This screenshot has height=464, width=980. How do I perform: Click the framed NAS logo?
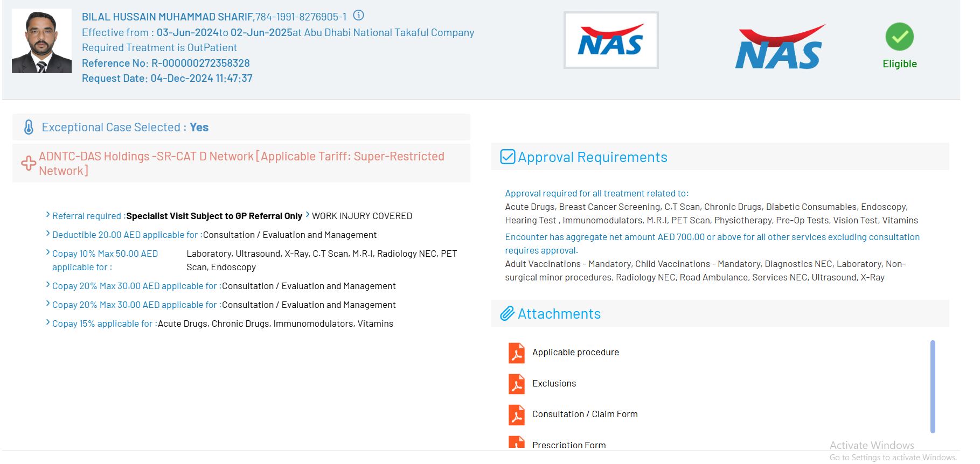coord(611,40)
